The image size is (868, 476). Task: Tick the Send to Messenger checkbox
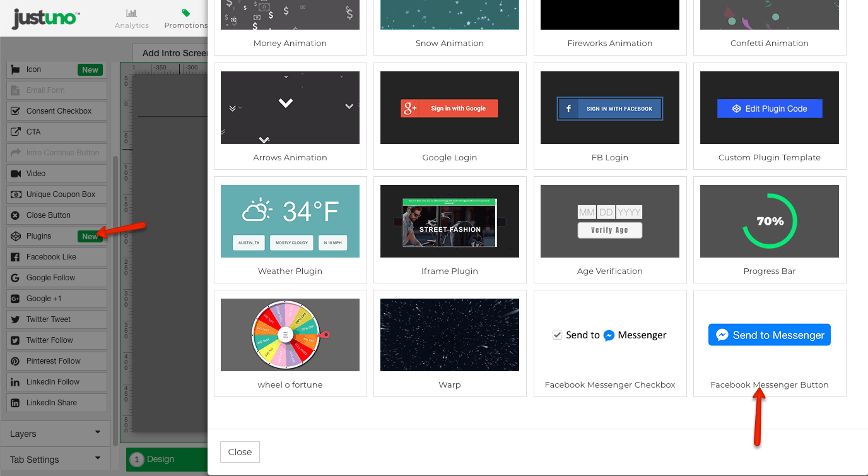coord(557,335)
